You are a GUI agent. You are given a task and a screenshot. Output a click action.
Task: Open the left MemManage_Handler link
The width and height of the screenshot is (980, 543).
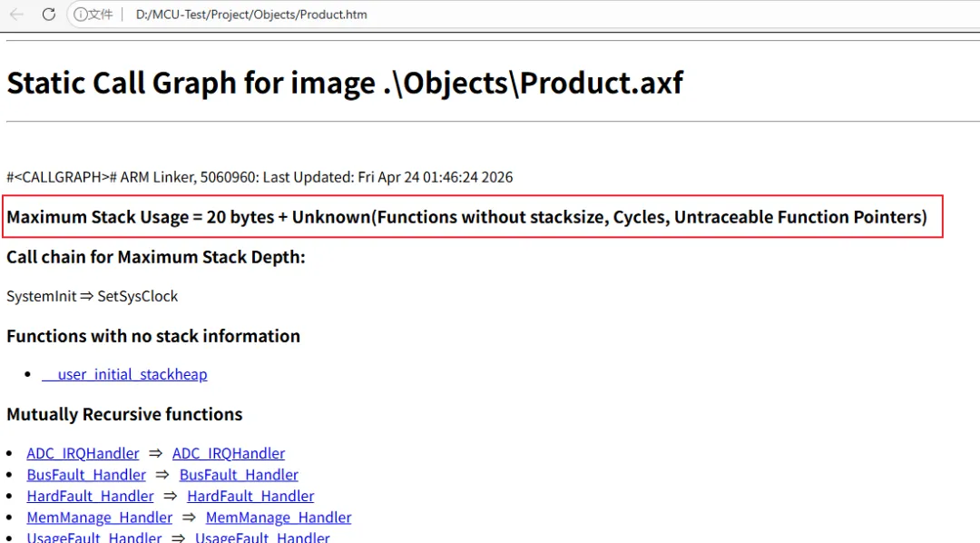pos(99,518)
